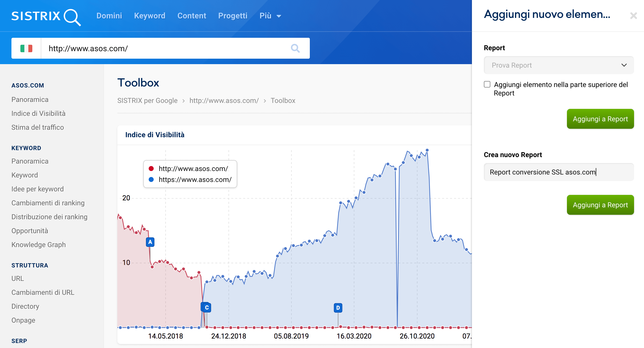644x348 pixels.
Task: Open Opportunità sidebar link
Action: coord(30,231)
